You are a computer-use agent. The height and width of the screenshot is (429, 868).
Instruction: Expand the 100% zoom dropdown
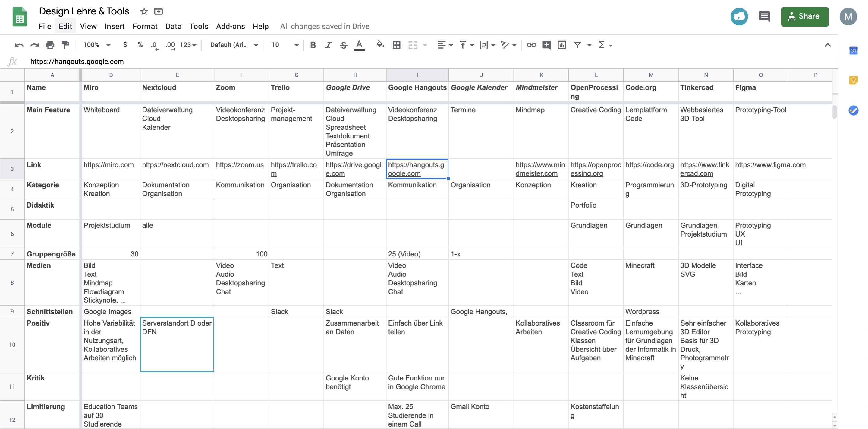tap(97, 45)
